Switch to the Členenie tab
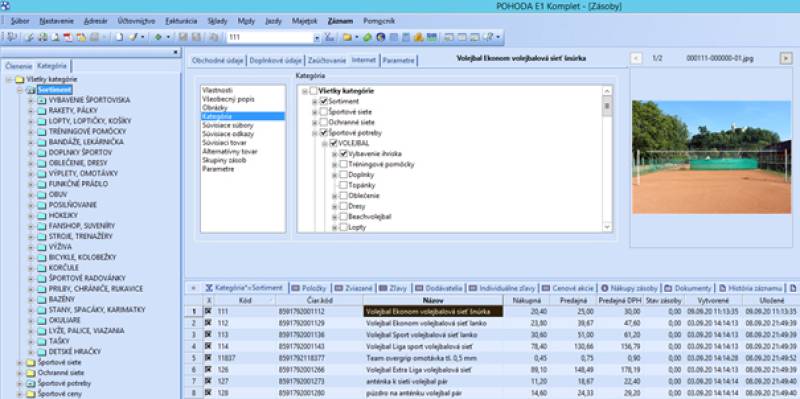800x399 pixels. click(18, 66)
